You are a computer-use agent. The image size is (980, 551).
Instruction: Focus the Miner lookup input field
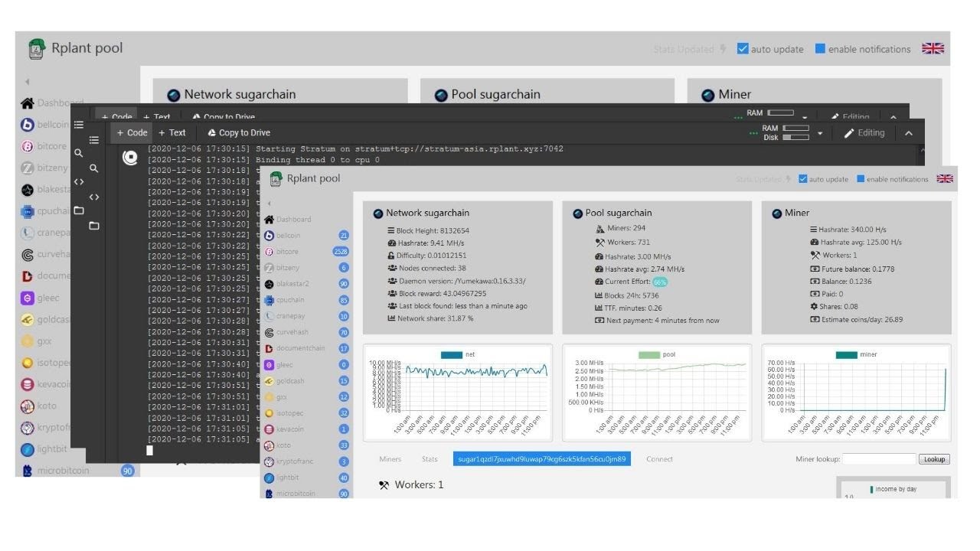(879, 459)
